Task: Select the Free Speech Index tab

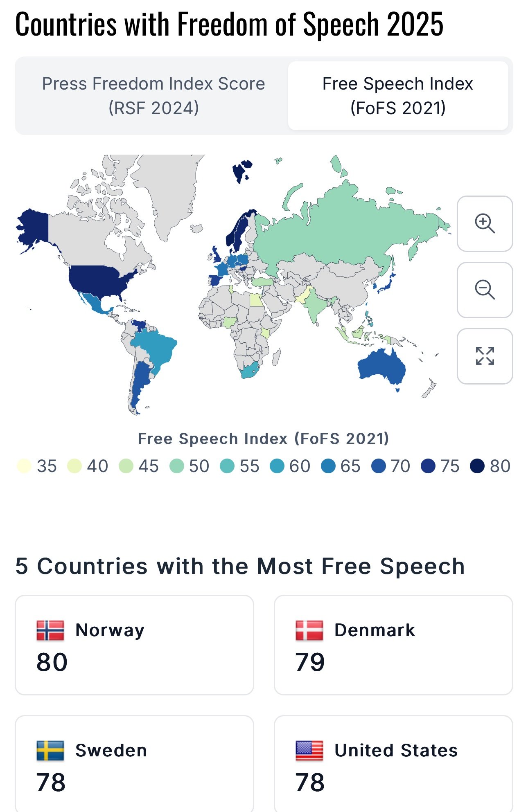Action: coord(398,96)
